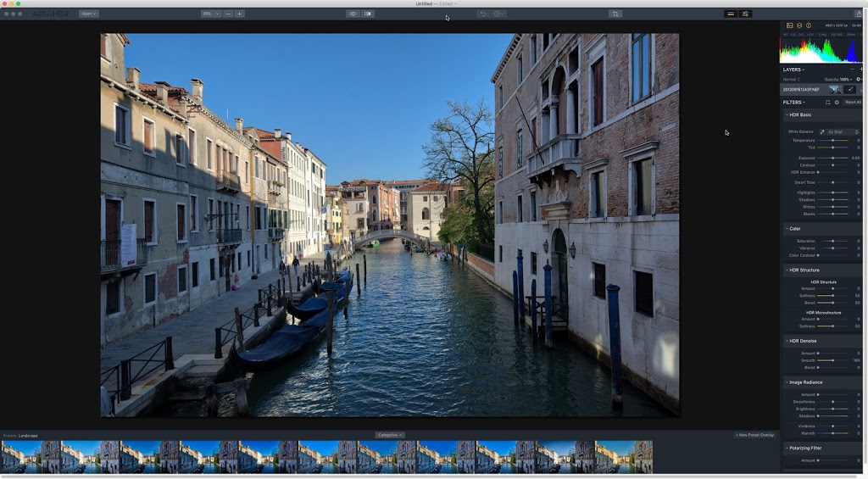Select the layer brush mask icon
This screenshot has height=479, width=868.
849,89
